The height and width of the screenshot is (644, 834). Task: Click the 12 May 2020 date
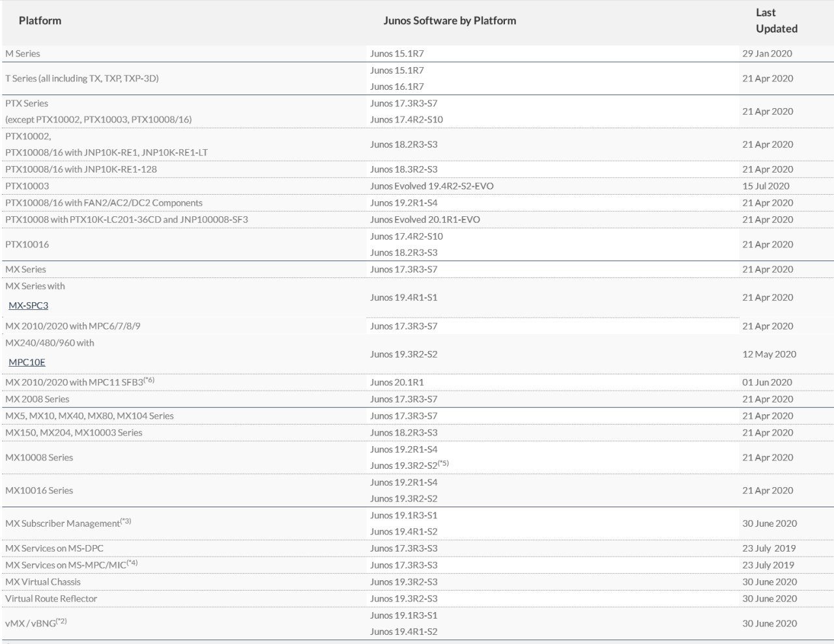[769, 354]
